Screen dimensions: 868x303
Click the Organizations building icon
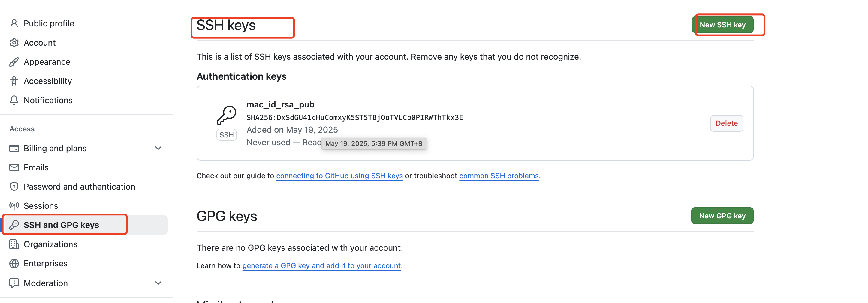point(14,244)
